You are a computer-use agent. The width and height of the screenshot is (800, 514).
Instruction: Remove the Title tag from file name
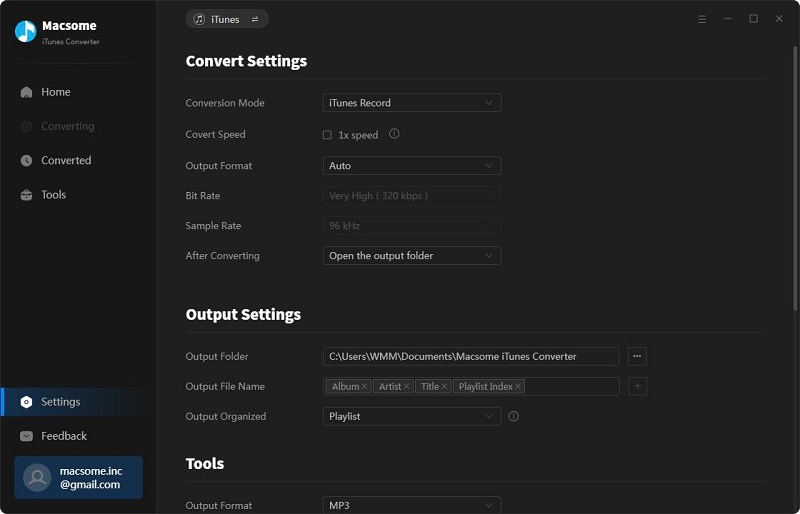pyautogui.click(x=444, y=386)
